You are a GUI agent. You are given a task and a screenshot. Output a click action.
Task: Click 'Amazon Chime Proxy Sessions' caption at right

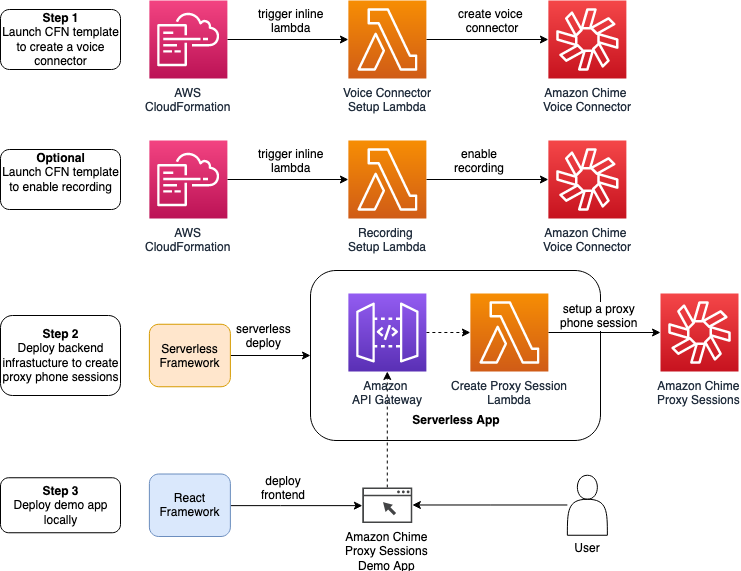[698, 393]
